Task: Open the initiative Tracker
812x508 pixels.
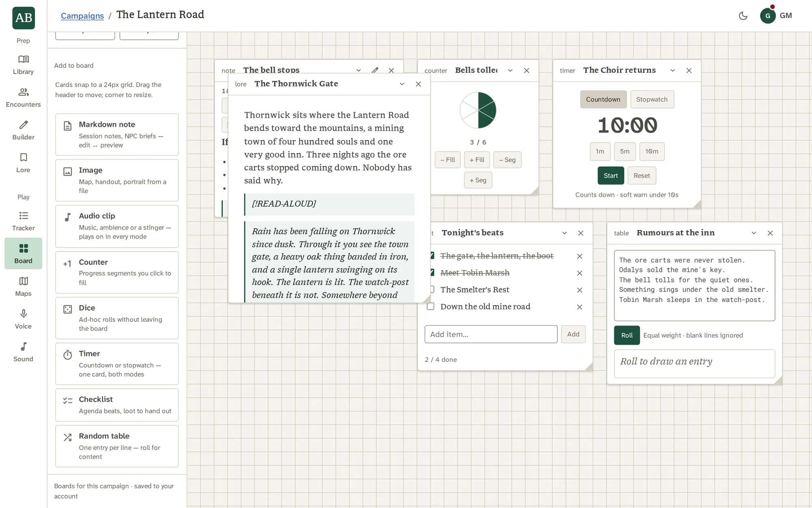Action: click(x=23, y=221)
